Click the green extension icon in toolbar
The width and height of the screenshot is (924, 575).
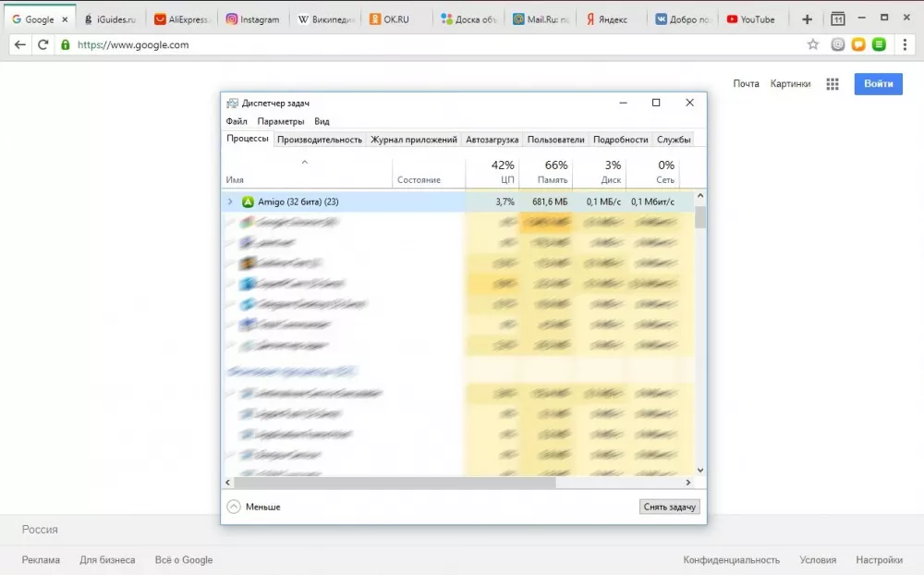[x=880, y=44]
